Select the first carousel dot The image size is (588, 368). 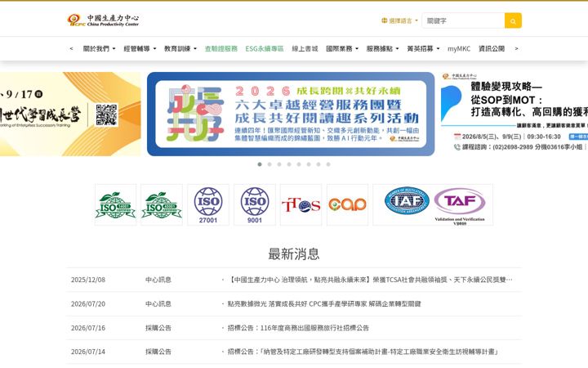point(260,164)
